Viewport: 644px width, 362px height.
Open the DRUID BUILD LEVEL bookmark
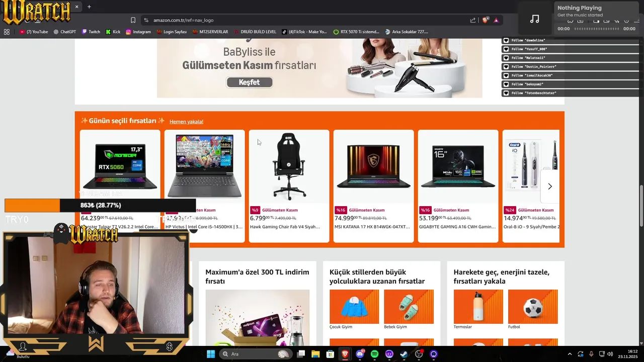255,32
